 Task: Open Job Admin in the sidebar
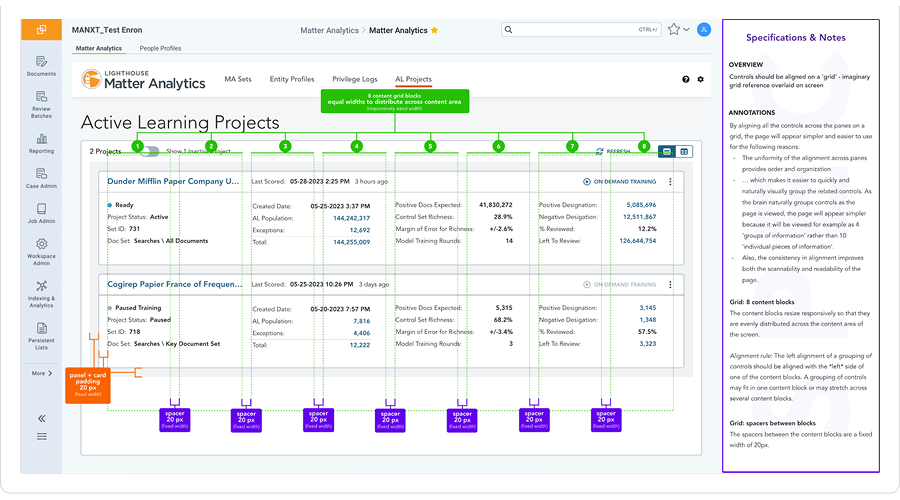point(41,213)
